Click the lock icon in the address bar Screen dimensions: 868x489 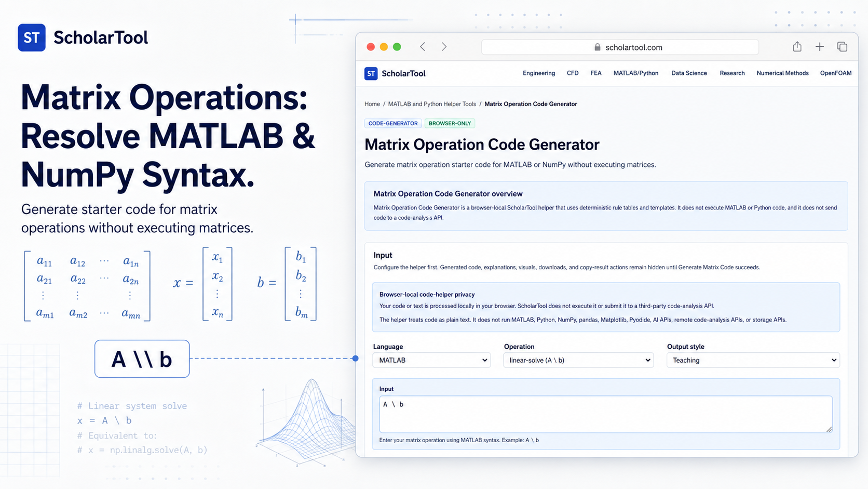point(598,47)
